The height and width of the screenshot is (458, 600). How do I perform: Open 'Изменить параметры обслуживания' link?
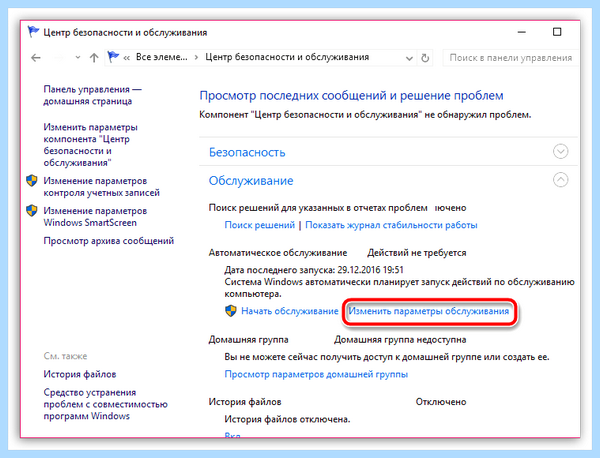coord(429,311)
